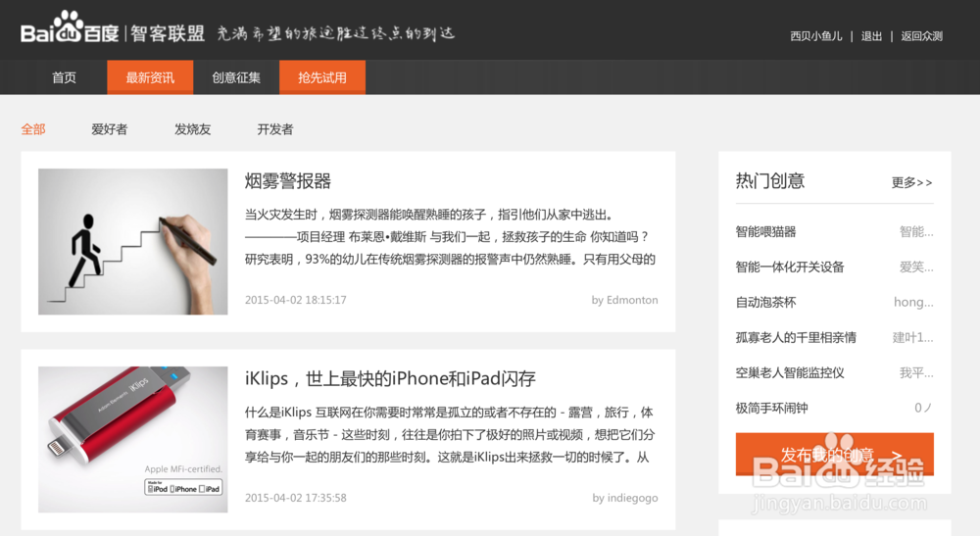Click the 热门创意 panel heading
The image size is (980, 536).
click(770, 181)
